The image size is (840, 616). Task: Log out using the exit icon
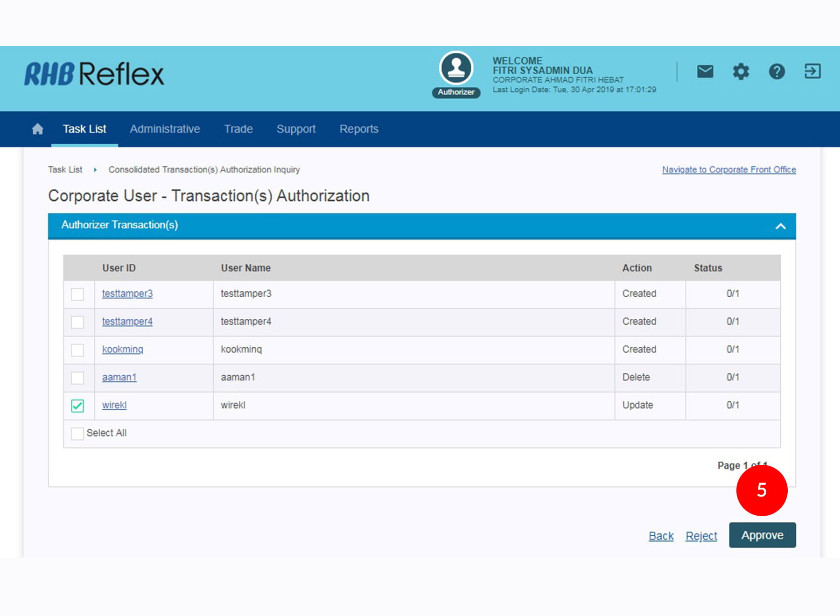(812, 71)
